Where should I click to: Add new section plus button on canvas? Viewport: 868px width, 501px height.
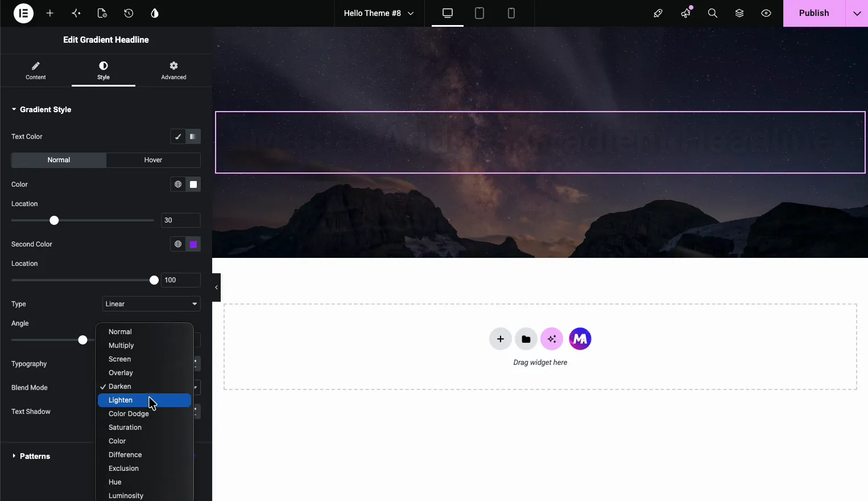tap(501, 339)
